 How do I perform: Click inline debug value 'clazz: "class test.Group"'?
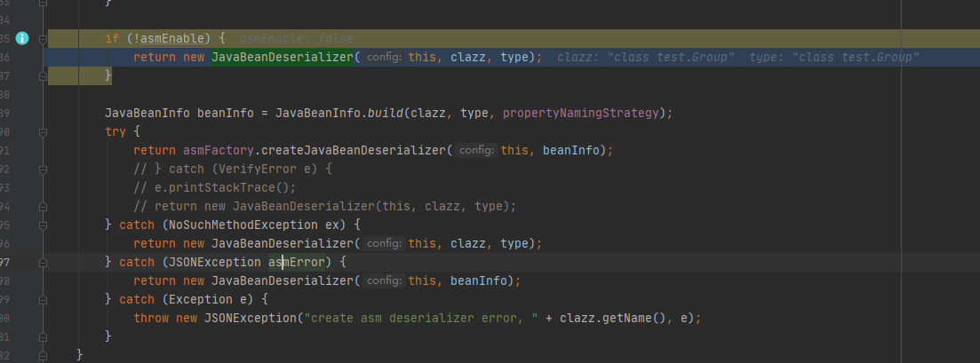[x=646, y=58]
